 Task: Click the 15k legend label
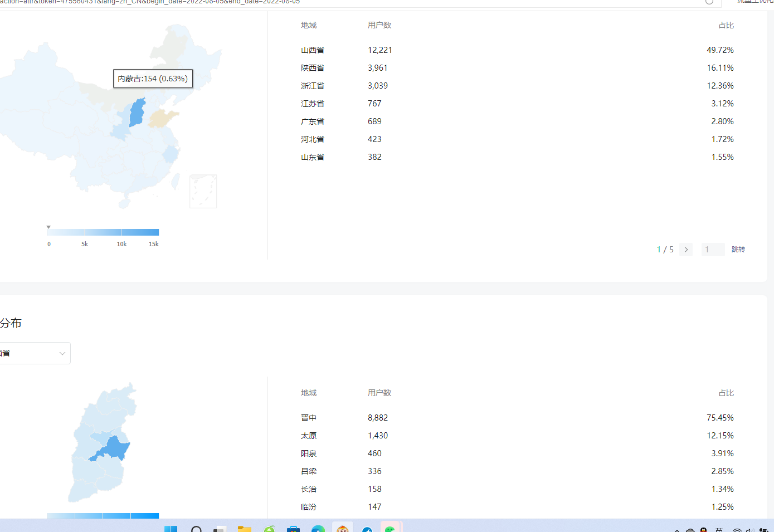[154, 244]
